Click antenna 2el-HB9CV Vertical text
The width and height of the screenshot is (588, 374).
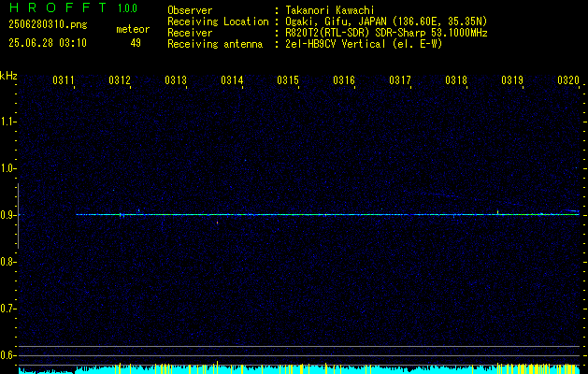point(364,44)
